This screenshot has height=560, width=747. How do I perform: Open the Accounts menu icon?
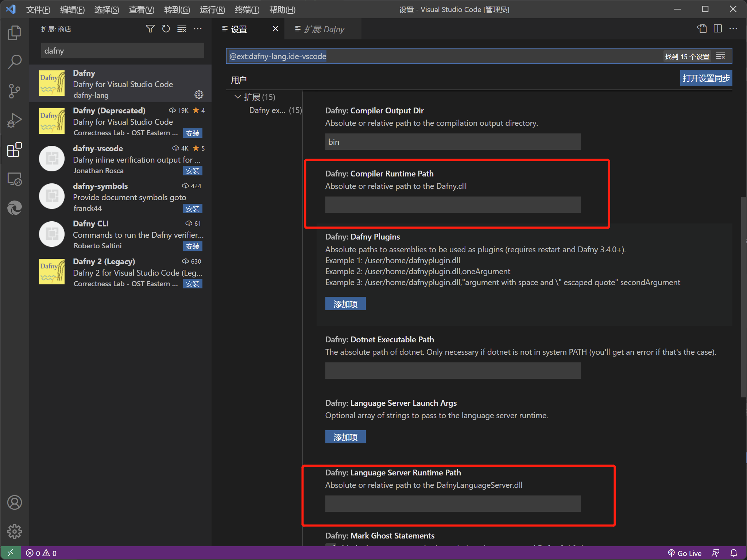coord(15,502)
